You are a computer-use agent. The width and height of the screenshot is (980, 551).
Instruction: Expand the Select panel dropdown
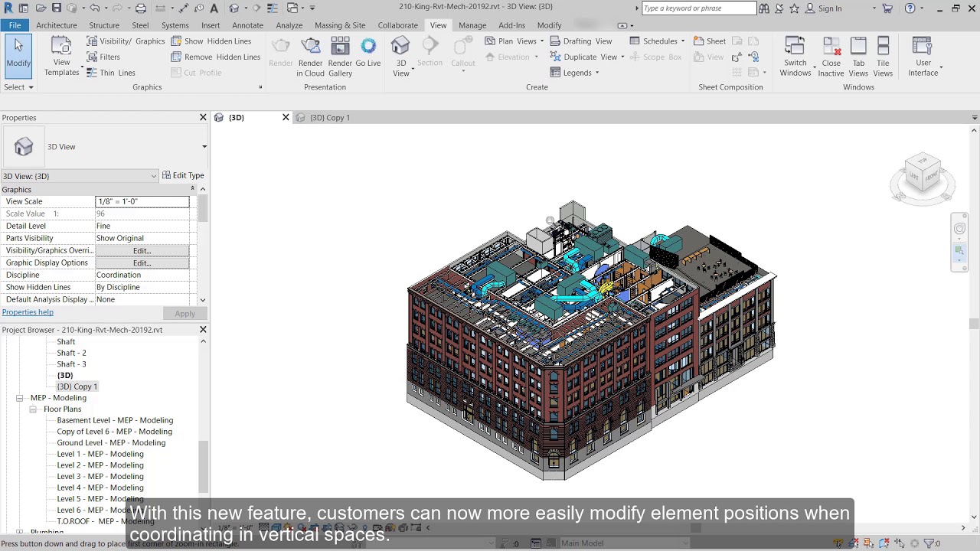click(x=18, y=87)
